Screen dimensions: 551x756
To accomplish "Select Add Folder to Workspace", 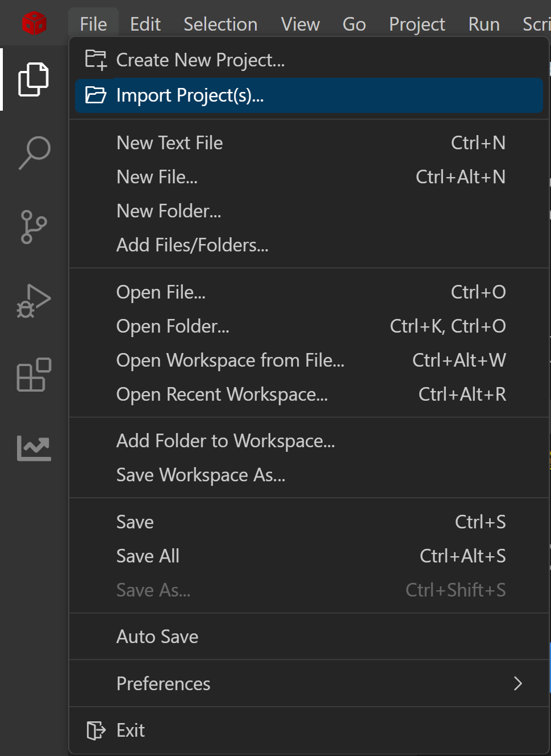I will tap(226, 441).
